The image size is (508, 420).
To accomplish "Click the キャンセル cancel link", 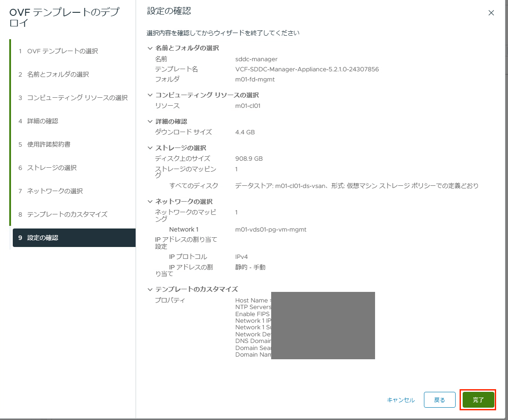I will (x=401, y=400).
